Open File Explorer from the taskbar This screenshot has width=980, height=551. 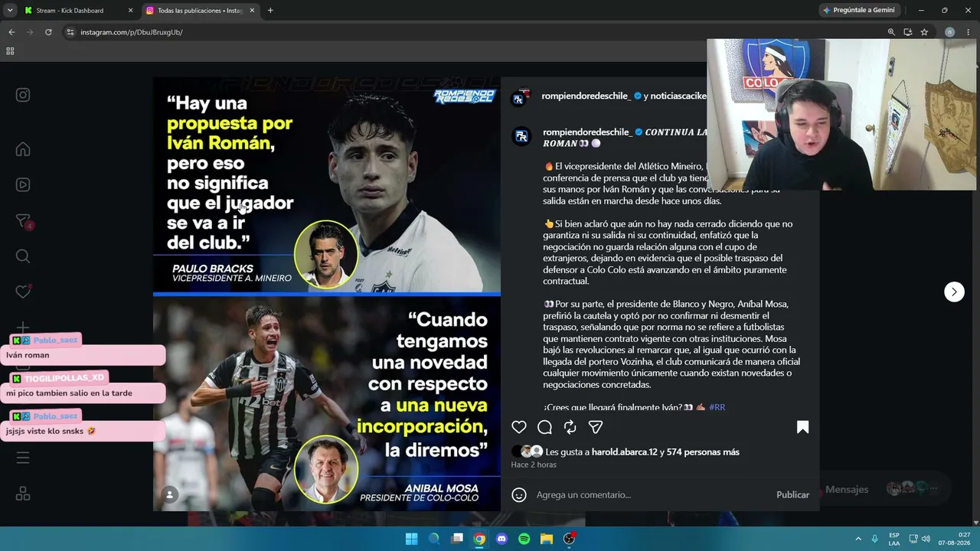547,539
